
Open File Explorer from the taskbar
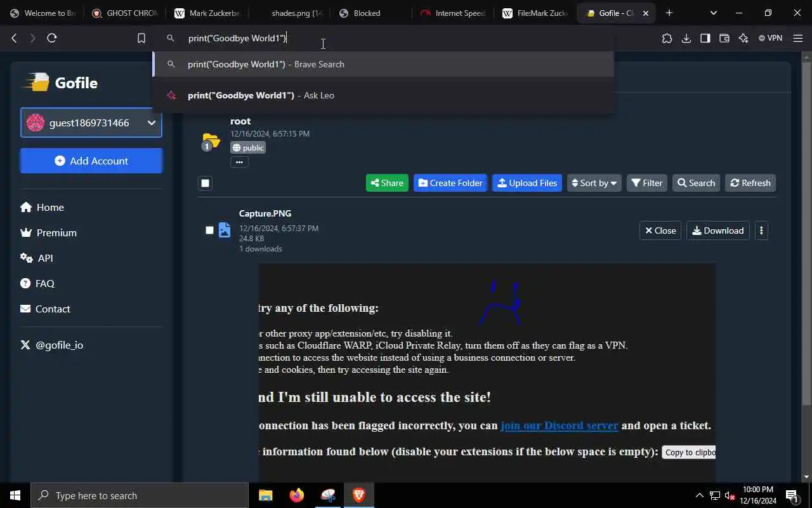(x=265, y=495)
